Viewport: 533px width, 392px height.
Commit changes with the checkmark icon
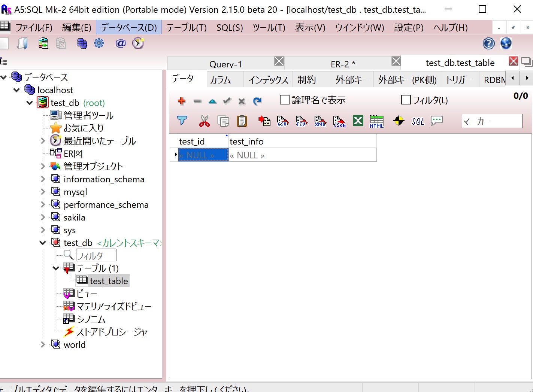point(227,101)
